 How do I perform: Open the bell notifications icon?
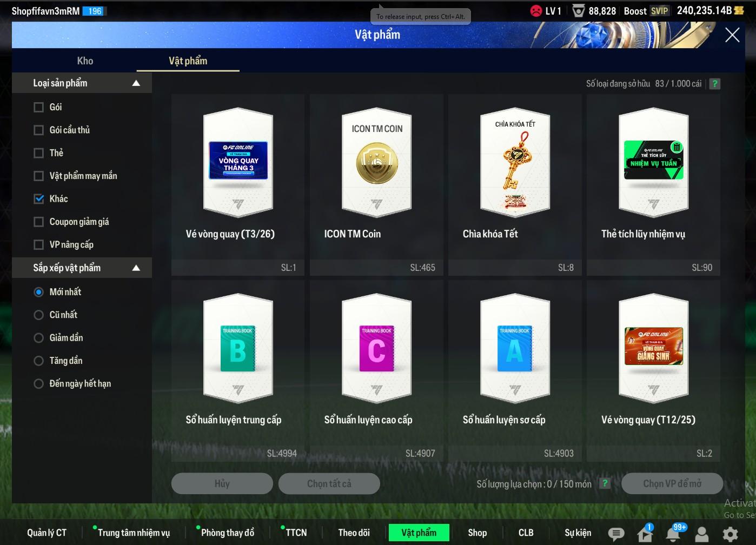673,534
